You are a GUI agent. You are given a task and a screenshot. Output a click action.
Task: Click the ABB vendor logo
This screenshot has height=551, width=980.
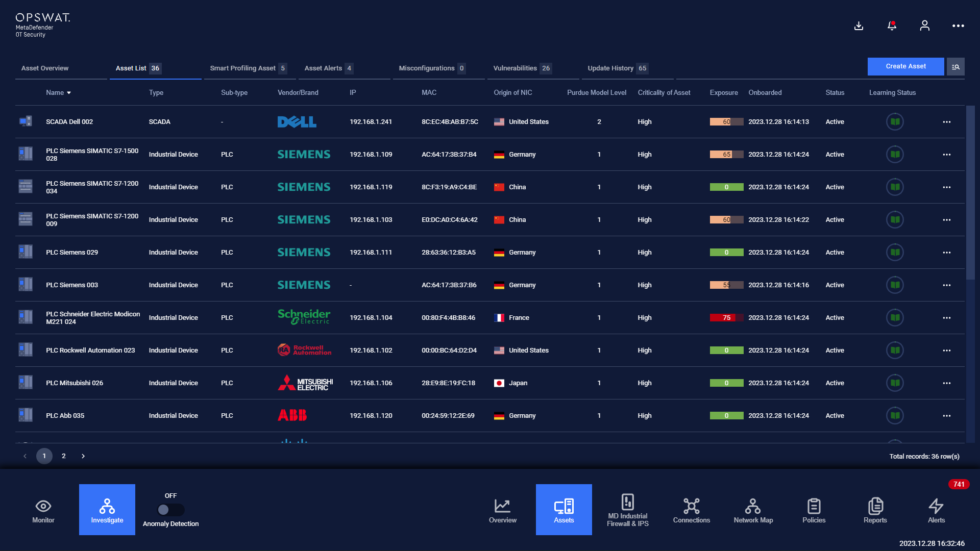(x=292, y=415)
